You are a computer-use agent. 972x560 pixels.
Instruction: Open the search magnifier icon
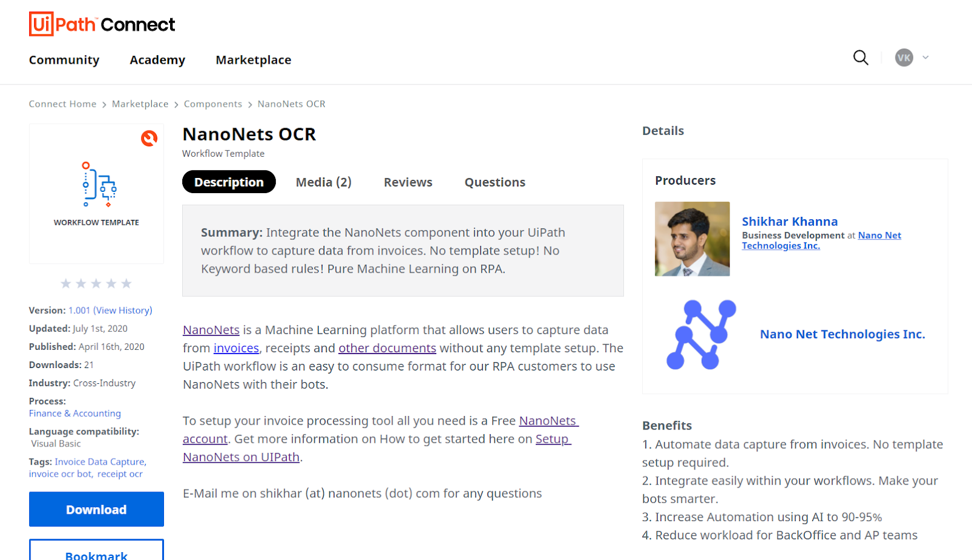(861, 58)
